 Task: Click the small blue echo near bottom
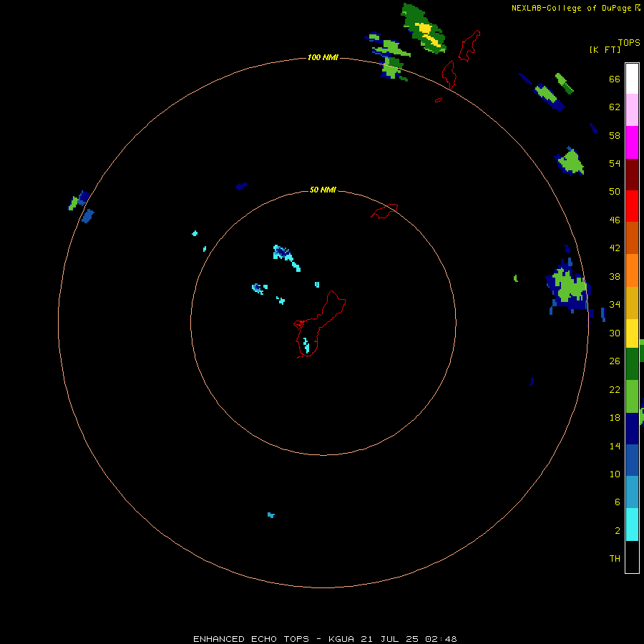pyautogui.click(x=271, y=515)
